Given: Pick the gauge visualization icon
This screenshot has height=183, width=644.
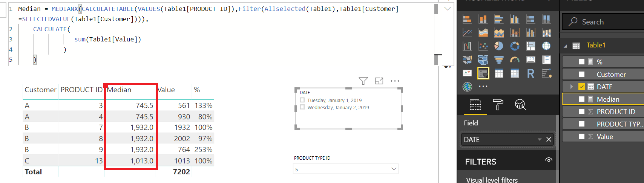Looking at the screenshot, I should pos(515,59).
